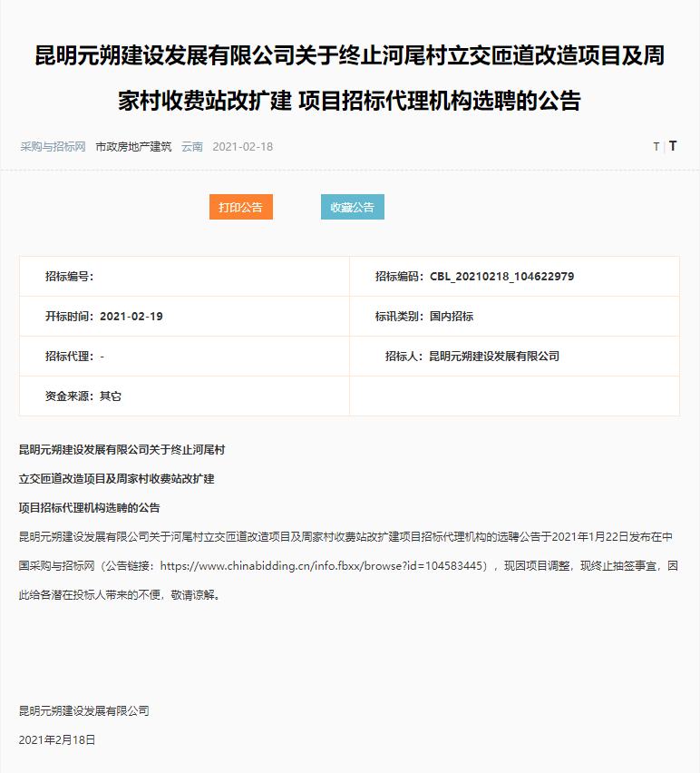The height and width of the screenshot is (773, 700).
Task: Click the large bold T font icon
Action: 673,146
